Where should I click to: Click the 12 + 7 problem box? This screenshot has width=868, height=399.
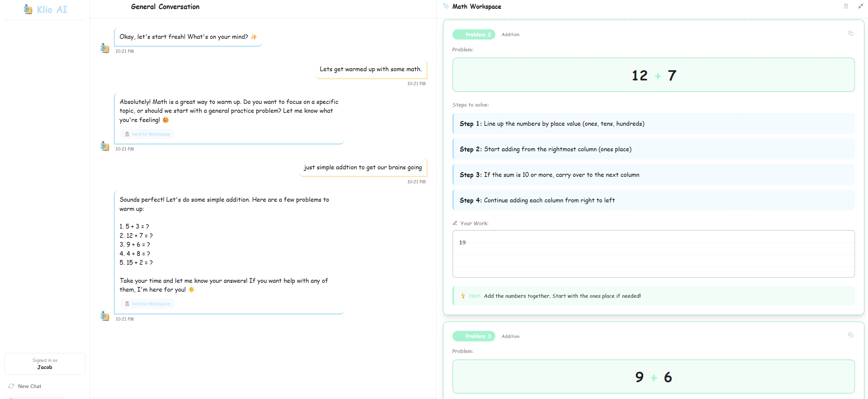(x=653, y=75)
